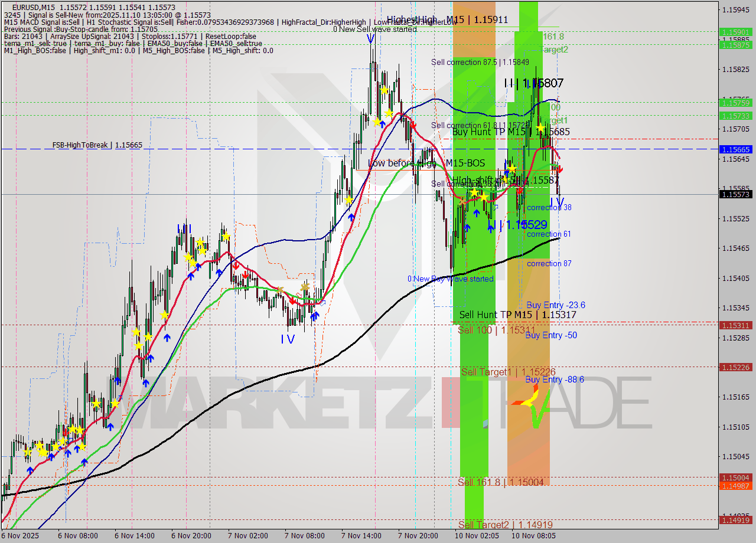This screenshot has width=756, height=543.
Task: Select the red down-arrow sell signal on latest candles
Action: [559, 169]
